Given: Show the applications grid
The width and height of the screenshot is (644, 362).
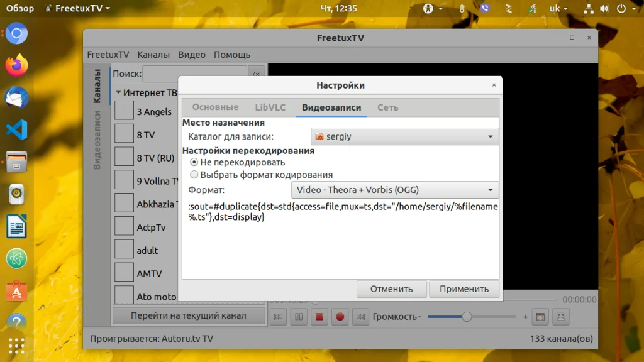Looking at the screenshot, I should tap(16, 346).
